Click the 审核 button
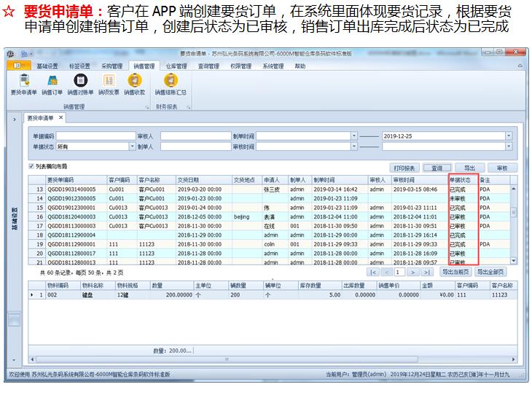This screenshot has width=532, height=395. 502,168
